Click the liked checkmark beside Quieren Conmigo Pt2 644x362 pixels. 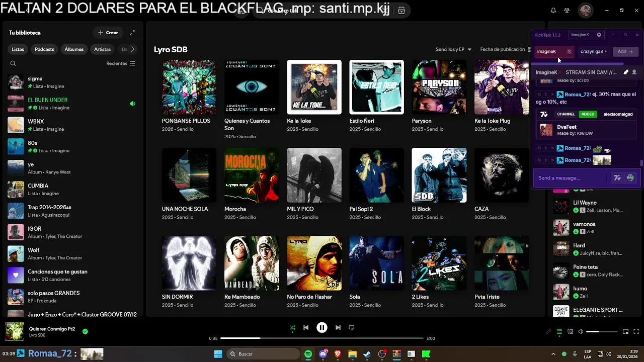tap(85, 331)
